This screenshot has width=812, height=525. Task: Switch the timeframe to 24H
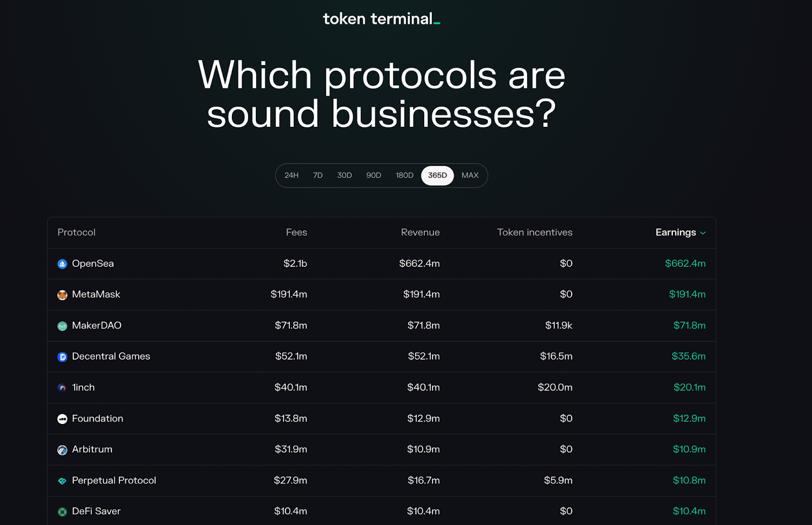[291, 176]
